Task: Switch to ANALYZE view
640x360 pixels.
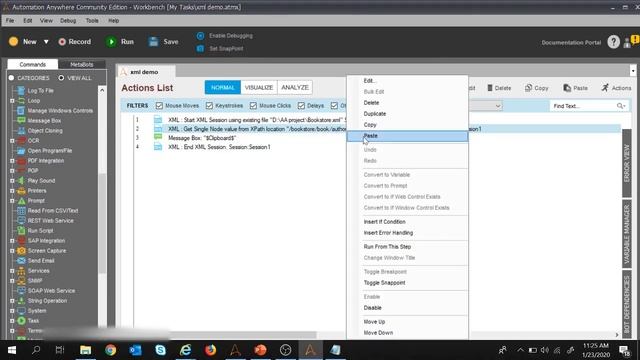Action: click(295, 87)
